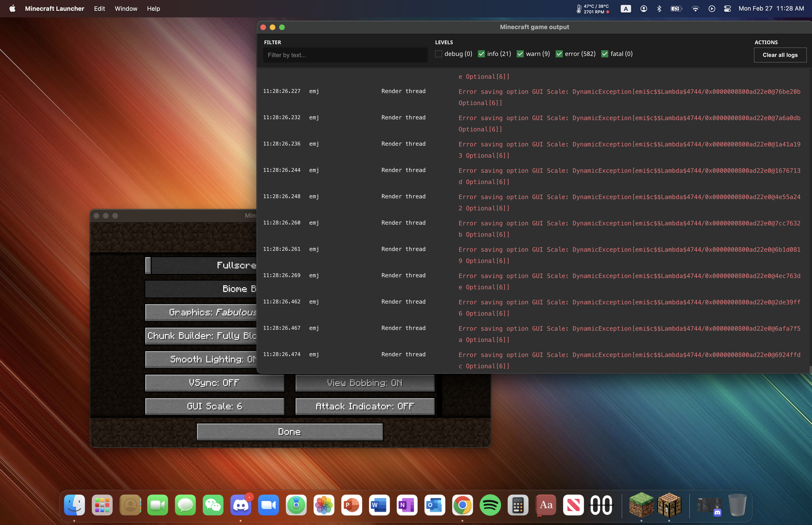Image resolution: width=812 pixels, height=525 pixels.
Task: Open Finder from the dock
Action: (x=74, y=505)
